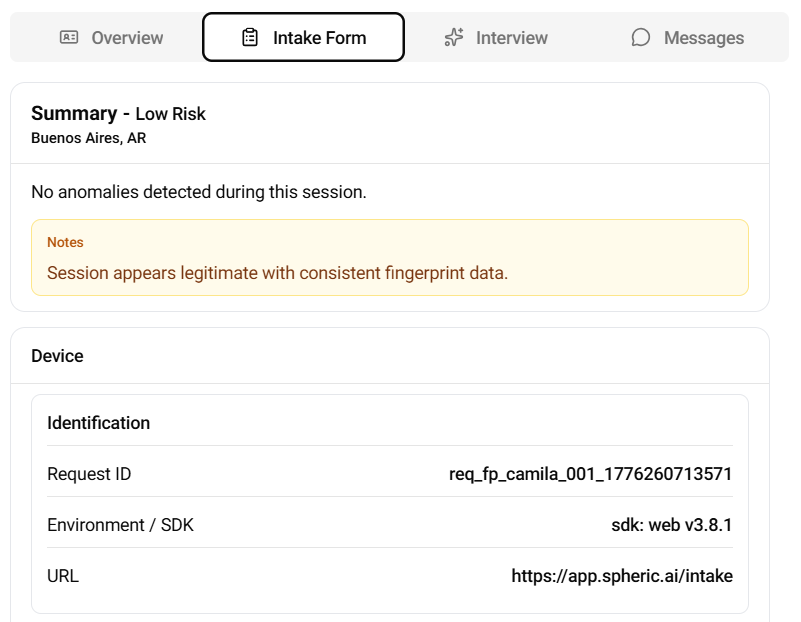This screenshot has height=622, width=801.
Task: Select the Intake Form tab label
Action: point(319,38)
